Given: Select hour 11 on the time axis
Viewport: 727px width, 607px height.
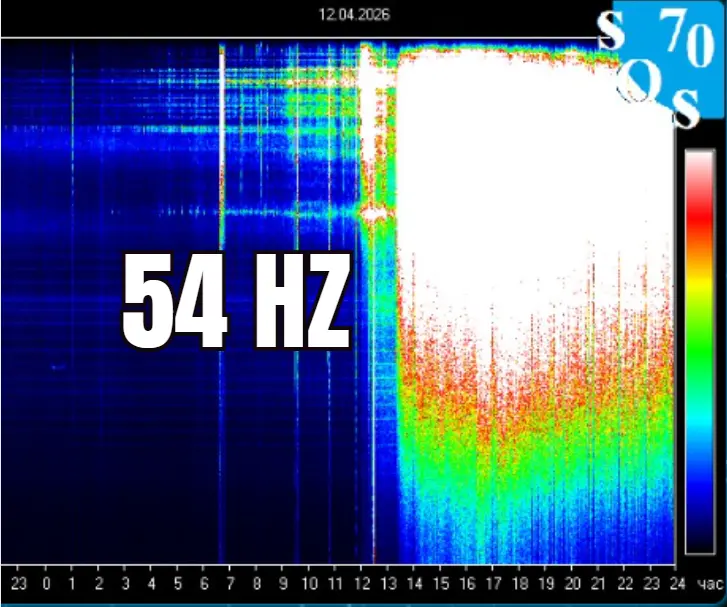Looking at the screenshot, I should click(x=335, y=583).
